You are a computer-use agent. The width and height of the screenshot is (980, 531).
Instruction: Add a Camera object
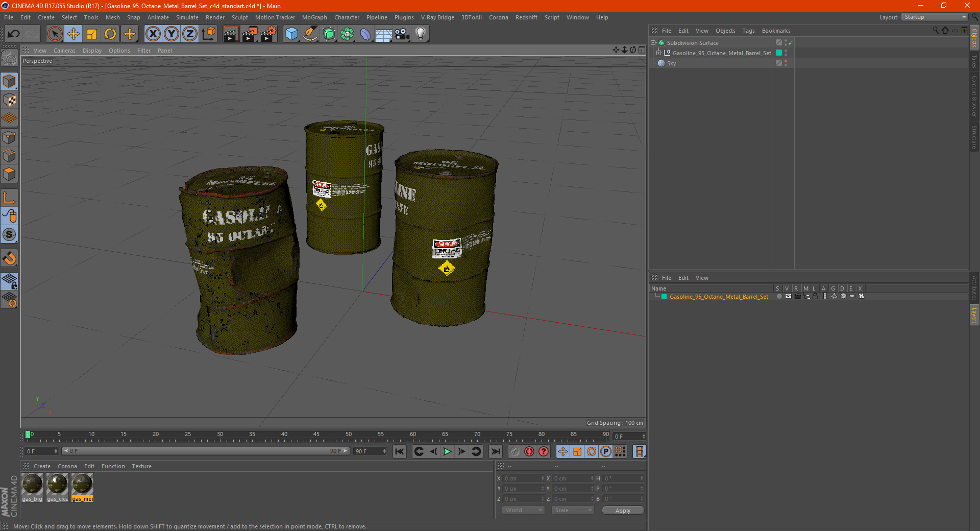pos(402,34)
